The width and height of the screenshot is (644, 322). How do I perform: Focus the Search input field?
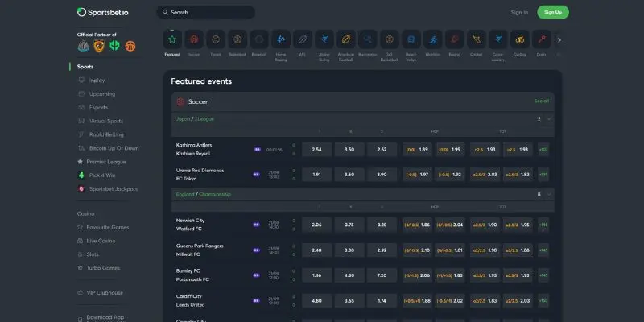tap(206, 12)
